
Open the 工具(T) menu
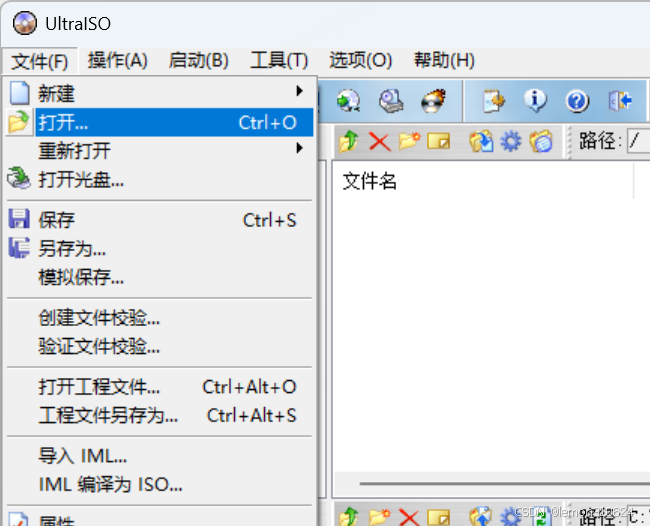(x=279, y=61)
